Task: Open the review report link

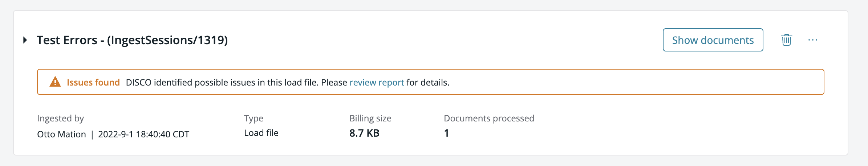Action: click(x=377, y=82)
